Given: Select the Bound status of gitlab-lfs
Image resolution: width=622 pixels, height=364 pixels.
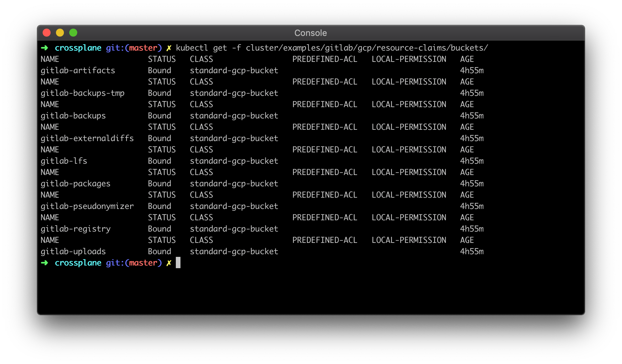Looking at the screenshot, I should (159, 161).
